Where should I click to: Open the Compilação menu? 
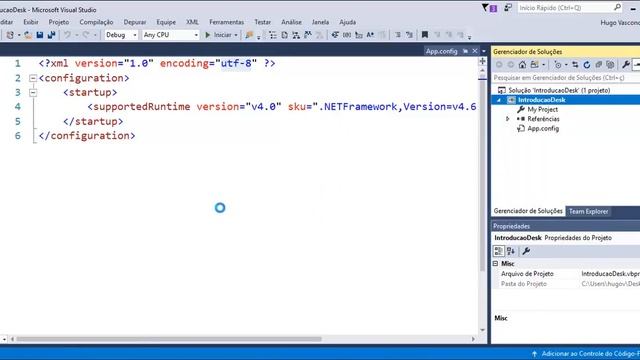[96, 22]
